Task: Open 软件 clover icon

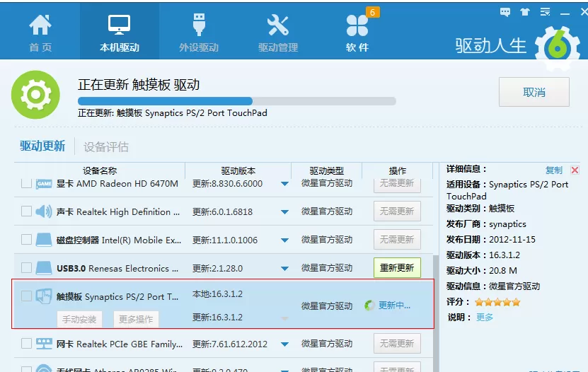Action: click(x=357, y=25)
